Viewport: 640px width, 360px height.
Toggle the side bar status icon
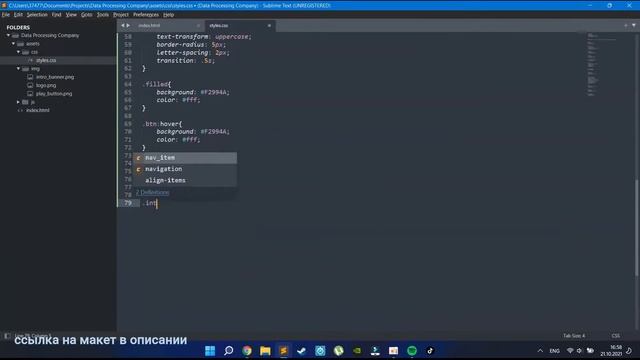point(7,336)
